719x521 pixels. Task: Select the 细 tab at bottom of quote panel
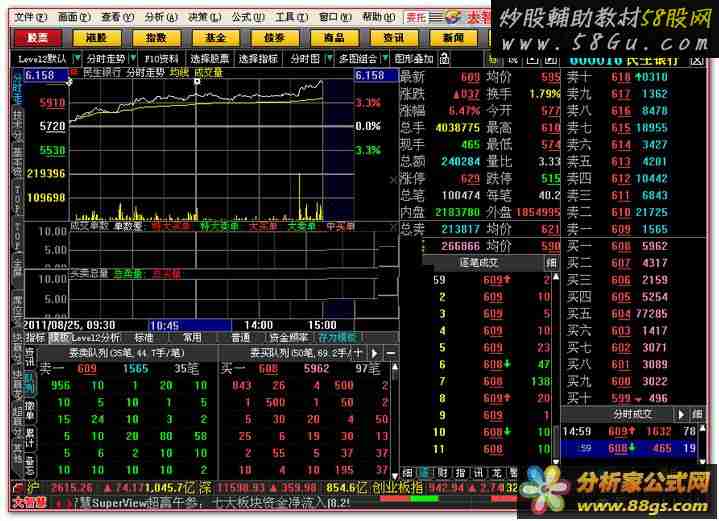pos(407,473)
